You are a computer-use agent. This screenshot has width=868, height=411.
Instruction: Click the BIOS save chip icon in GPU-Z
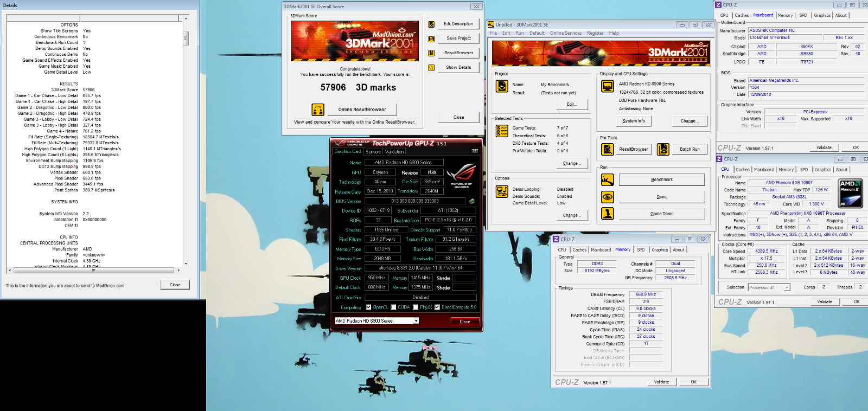[x=471, y=201]
